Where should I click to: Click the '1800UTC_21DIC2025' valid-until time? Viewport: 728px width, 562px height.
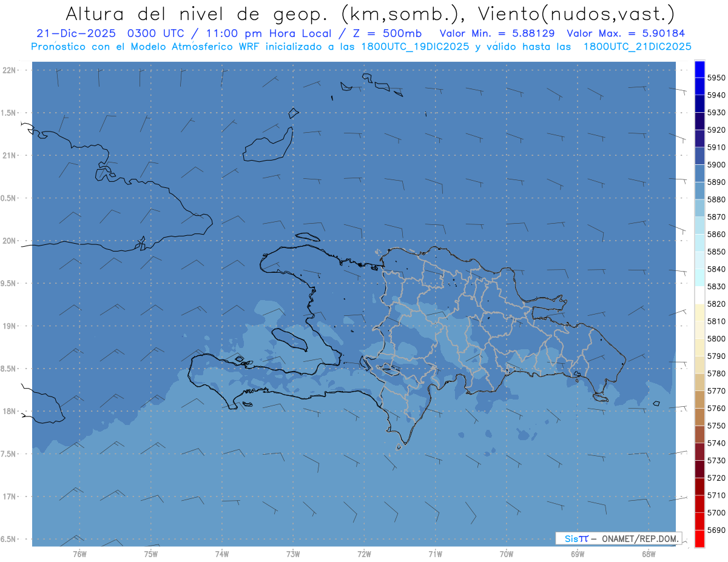coord(637,47)
